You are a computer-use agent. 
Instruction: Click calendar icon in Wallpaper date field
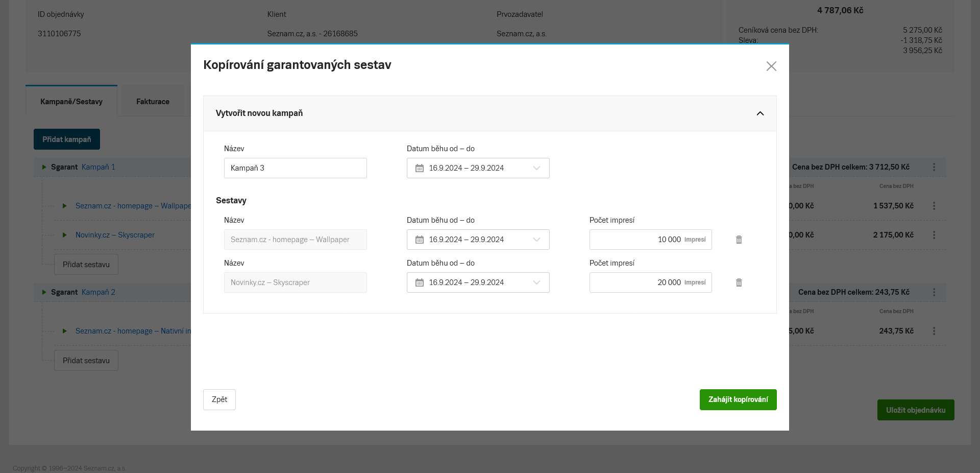tap(420, 240)
